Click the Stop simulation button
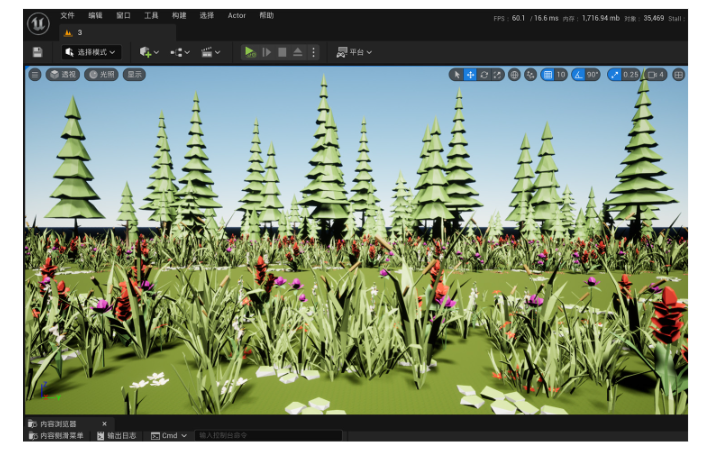 pyautogui.click(x=282, y=52)
